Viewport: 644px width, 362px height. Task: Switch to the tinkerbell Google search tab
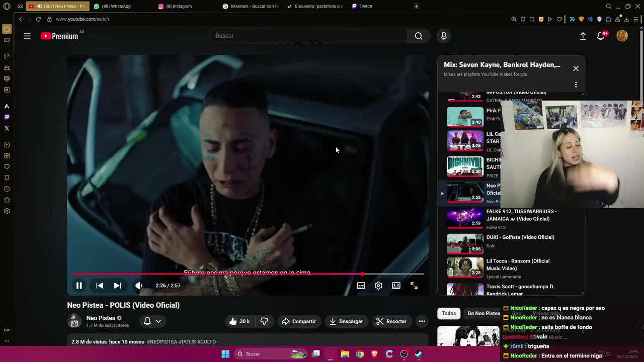click(x=251, y=6)
